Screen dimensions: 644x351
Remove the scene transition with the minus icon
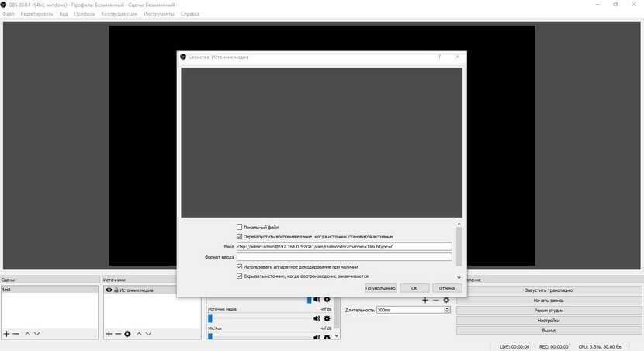click(x=436, y=300)
